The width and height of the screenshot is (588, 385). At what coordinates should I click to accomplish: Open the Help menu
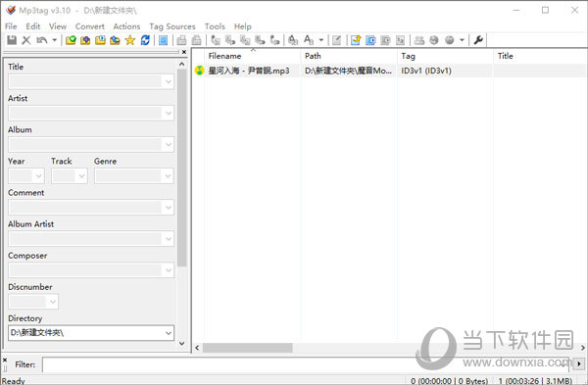click(x=243, y=26)
